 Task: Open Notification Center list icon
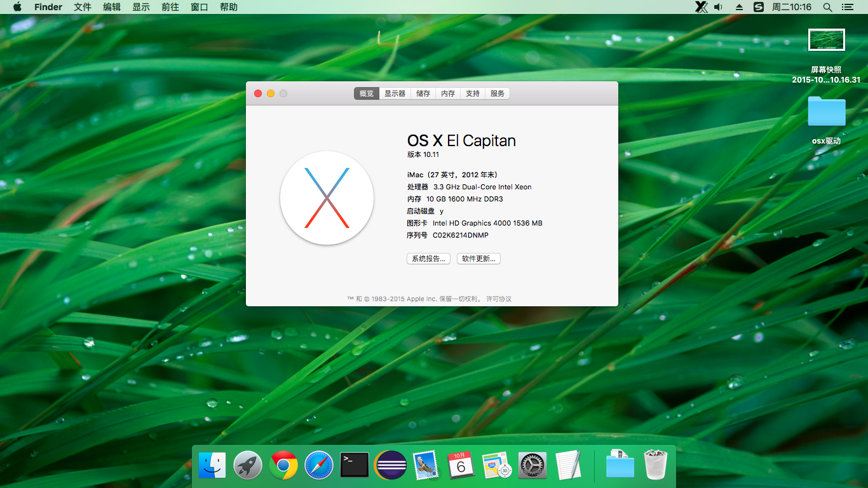[847, 7]
